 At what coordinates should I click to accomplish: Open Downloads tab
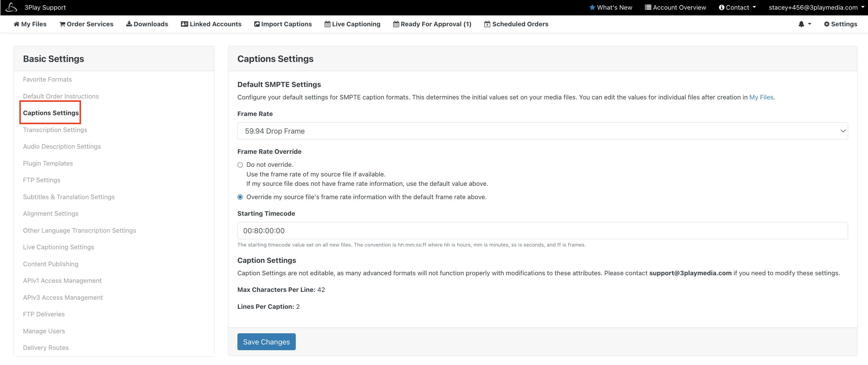(147, 24)
